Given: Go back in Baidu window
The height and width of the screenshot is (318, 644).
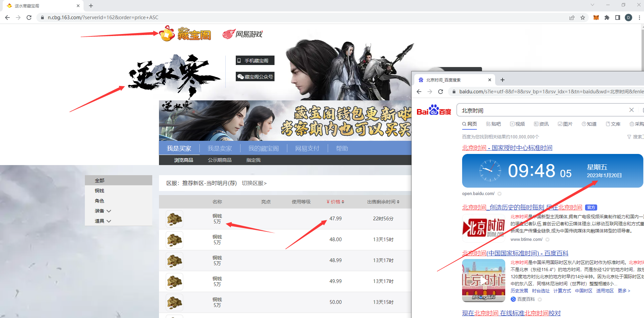Looking at the screenshot, I should 419,92.
